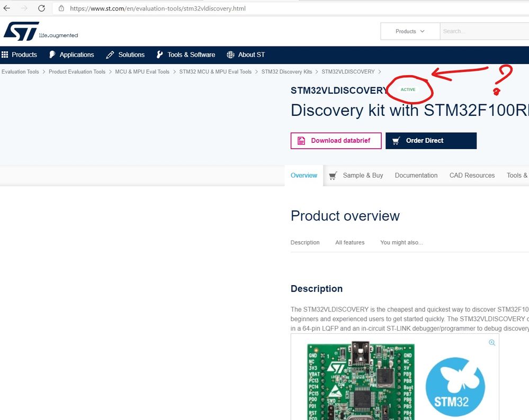Go to Product Evaluation Tools breadcrumb
This screenshot has width=529, height=420.
pos(77,72)
